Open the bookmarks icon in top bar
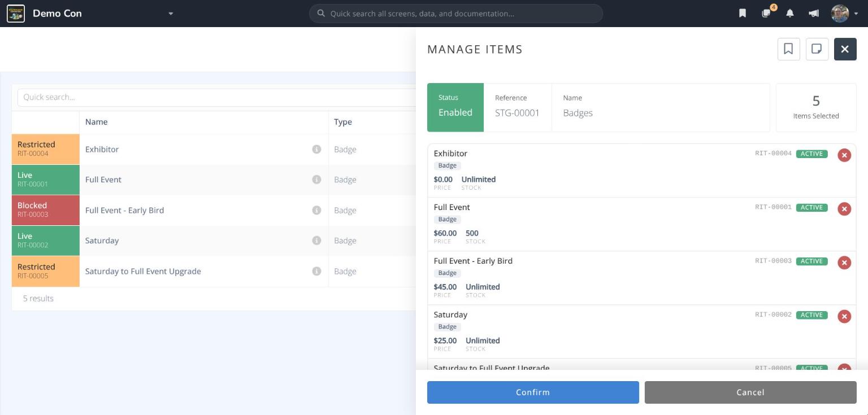 tap(743, 14)
